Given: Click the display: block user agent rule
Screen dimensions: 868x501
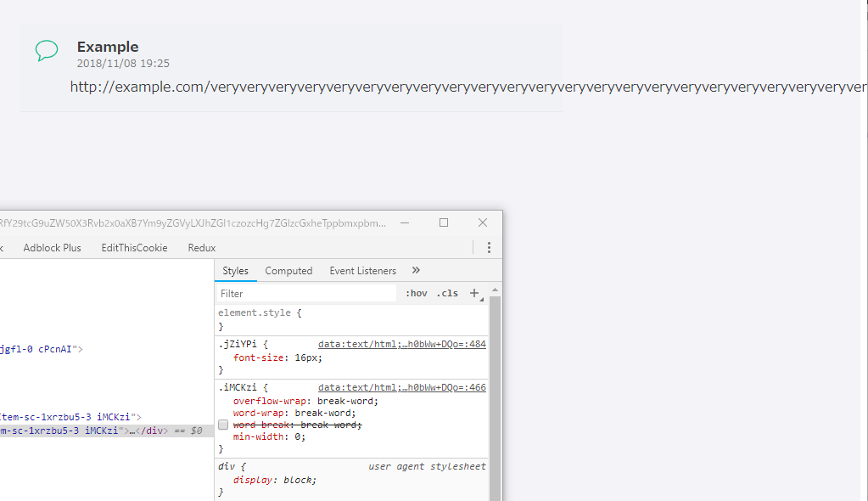Looking at the screenshot, I should tap(275, 480).
